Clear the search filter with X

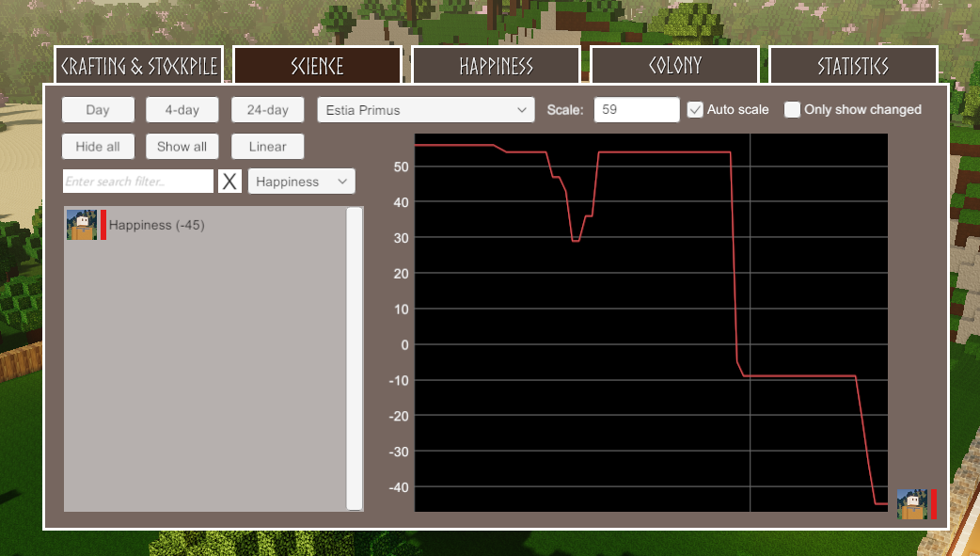[x=229, y=182]
